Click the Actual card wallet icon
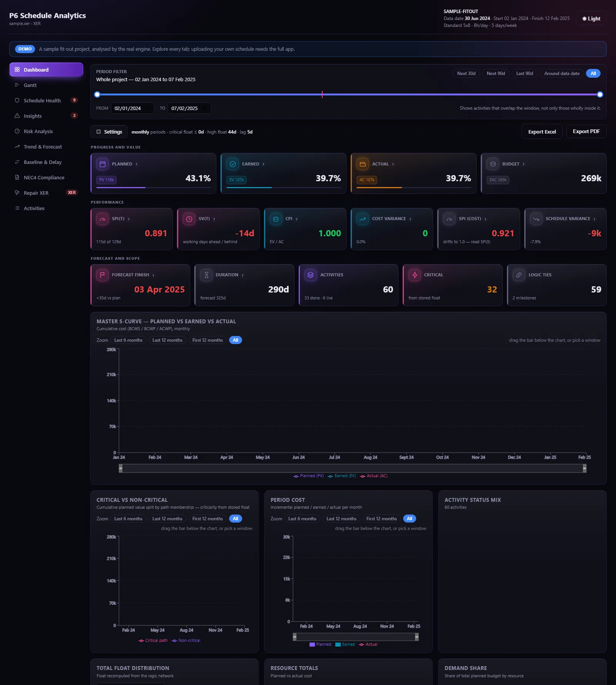 coord(363,164)
